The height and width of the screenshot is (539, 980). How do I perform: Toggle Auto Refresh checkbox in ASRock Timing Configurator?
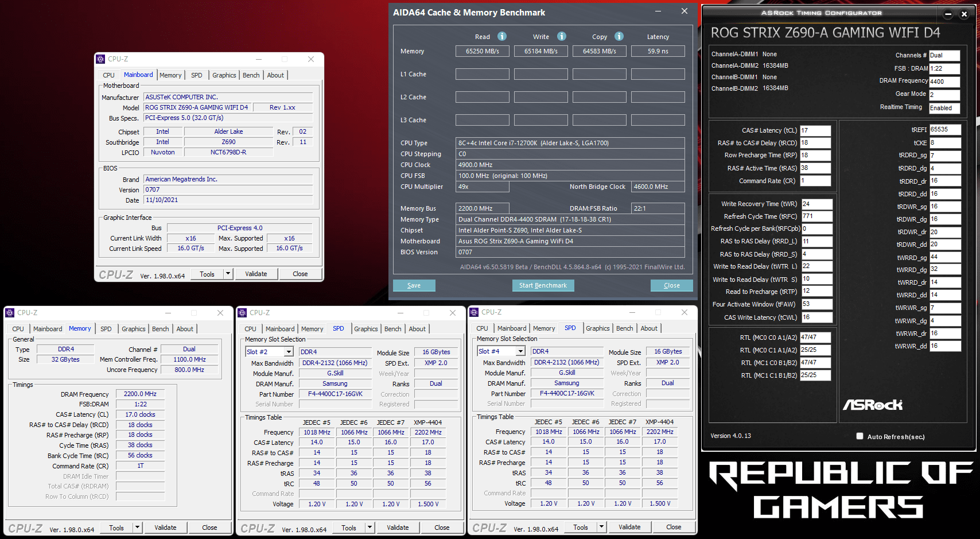[x=860, y=436]
